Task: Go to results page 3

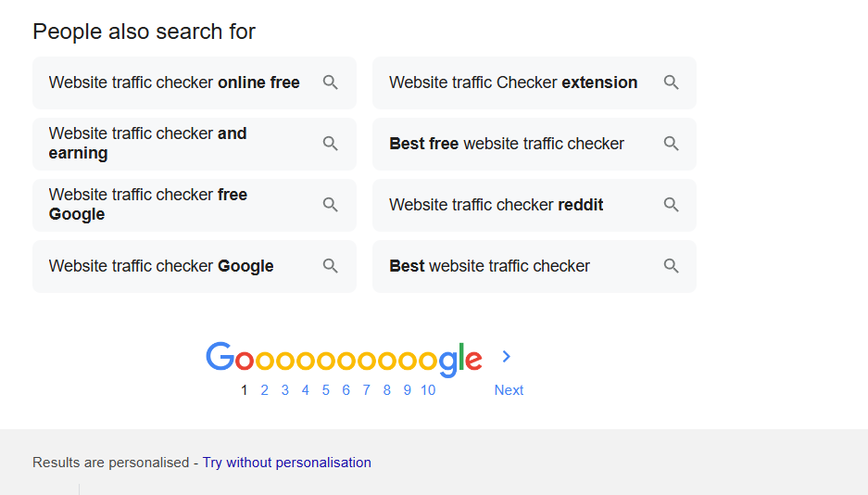Action: (285, 390)
